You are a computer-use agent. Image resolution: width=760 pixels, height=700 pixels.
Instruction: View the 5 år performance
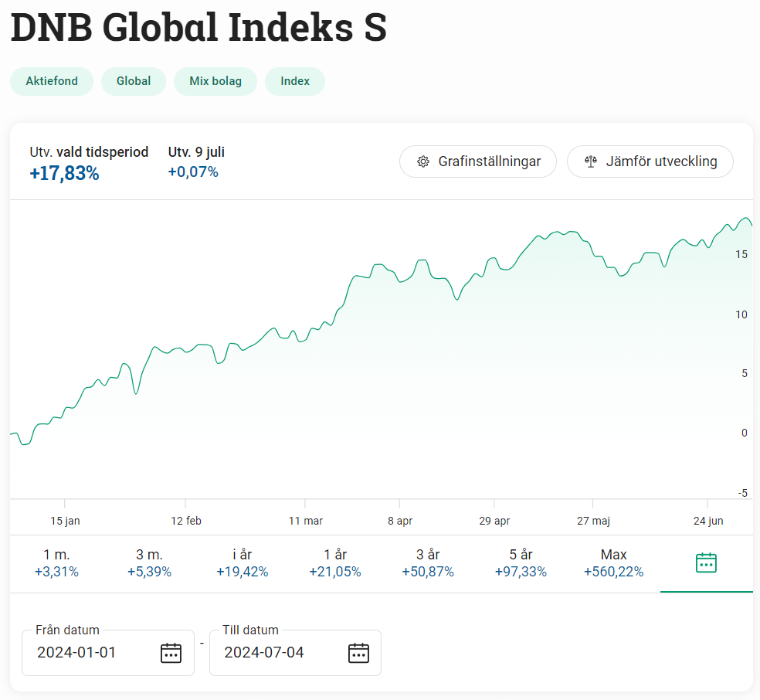click(521, 563)
